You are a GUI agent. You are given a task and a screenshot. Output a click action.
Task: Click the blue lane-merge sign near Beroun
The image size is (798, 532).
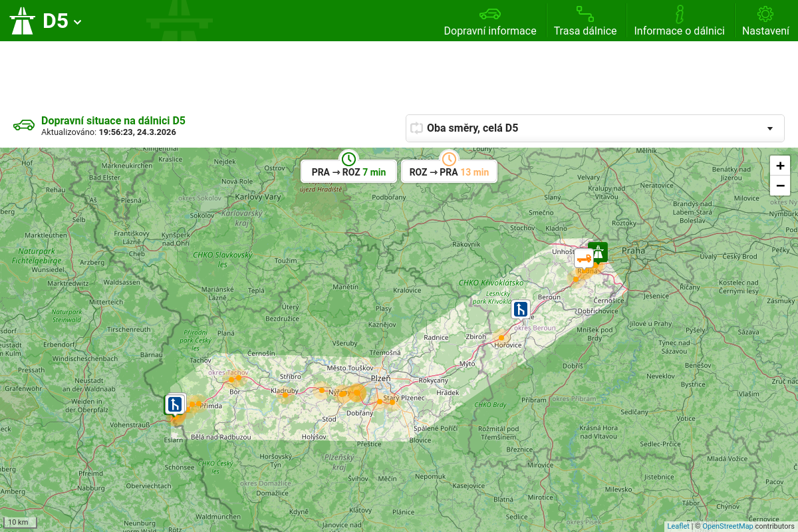pos(521,309)
